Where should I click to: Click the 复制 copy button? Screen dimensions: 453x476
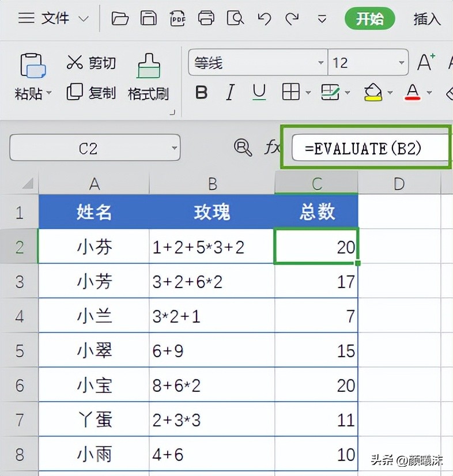pos(92,92)
